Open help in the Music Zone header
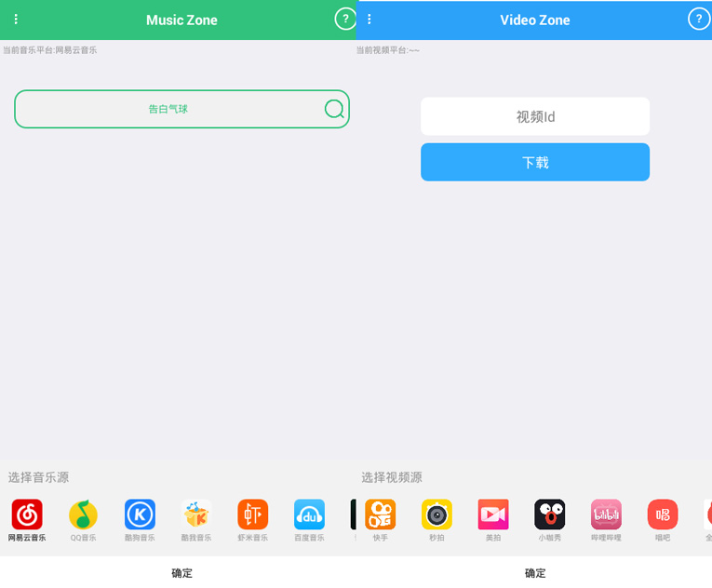Viewport: 712px width, 588px height. click(345, 20)
